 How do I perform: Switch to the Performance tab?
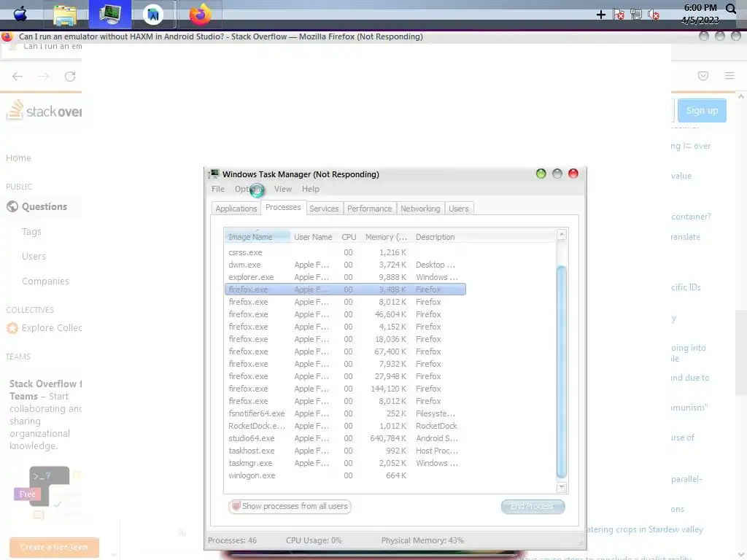coord(369,209)
